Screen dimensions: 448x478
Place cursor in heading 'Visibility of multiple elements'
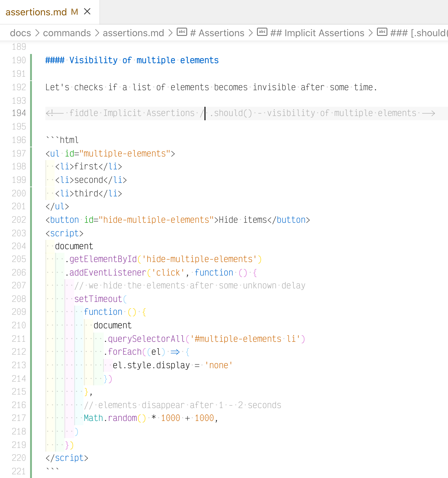coord(144,60)
